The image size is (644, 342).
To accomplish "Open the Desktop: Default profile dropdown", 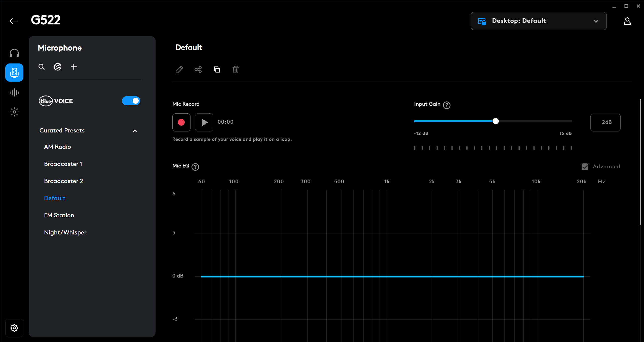I will tap(539, 21).
